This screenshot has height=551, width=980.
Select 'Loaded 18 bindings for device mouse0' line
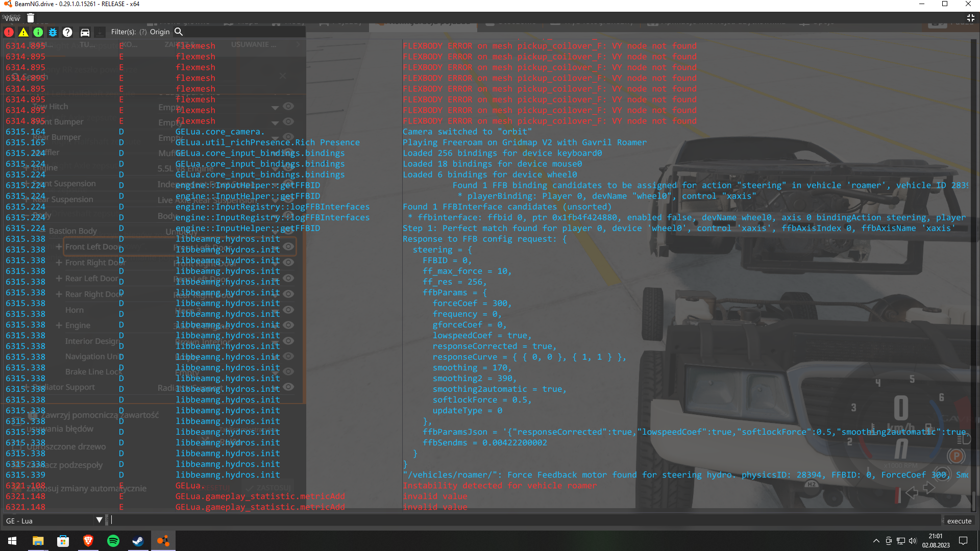tap(492, 164)
